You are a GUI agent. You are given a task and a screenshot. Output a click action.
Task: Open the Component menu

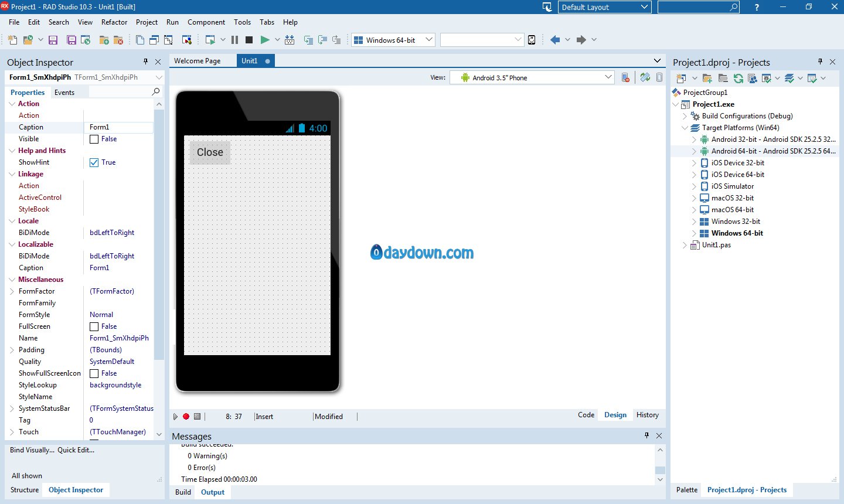click(206, 22)
